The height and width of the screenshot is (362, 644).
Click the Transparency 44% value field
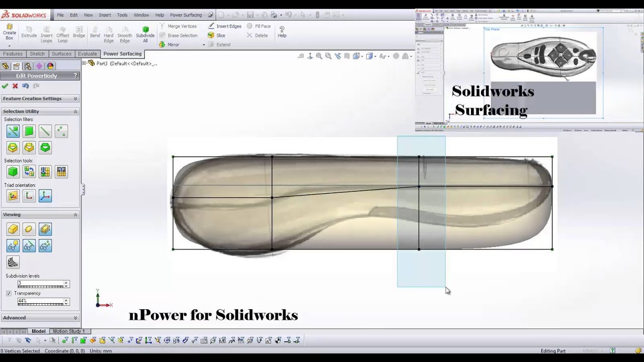click(40, 300)
